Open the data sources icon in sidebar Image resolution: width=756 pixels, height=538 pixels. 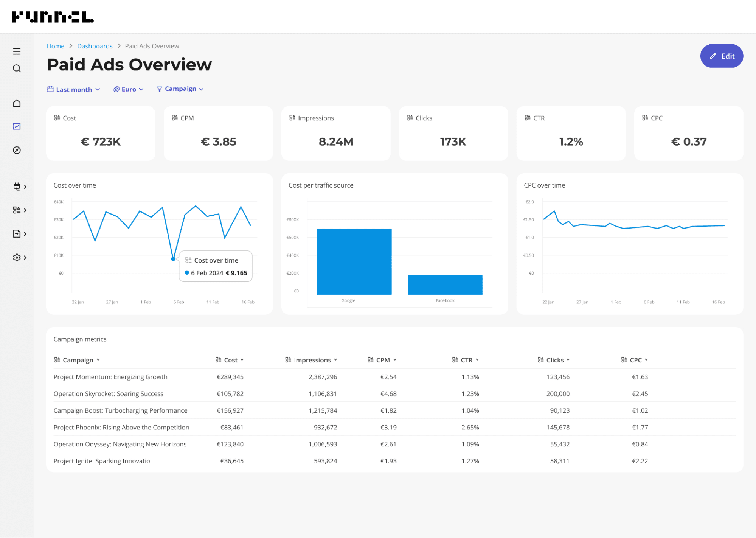(17, 210)
